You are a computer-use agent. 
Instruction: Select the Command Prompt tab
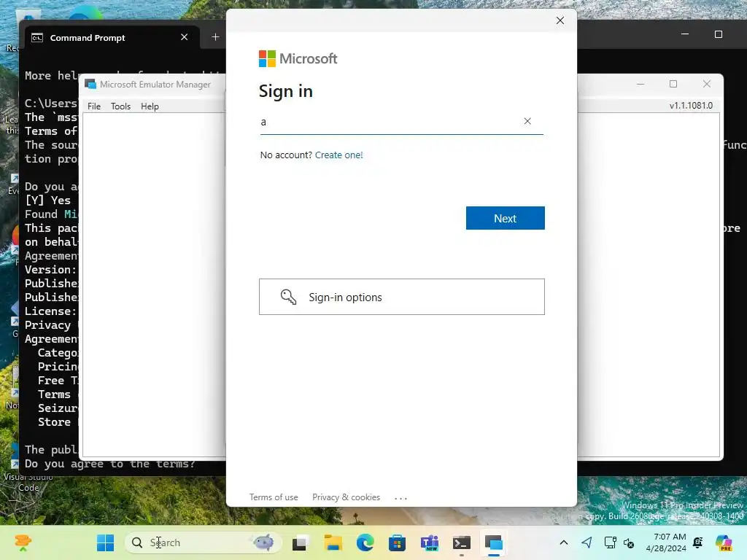[111, 38]
